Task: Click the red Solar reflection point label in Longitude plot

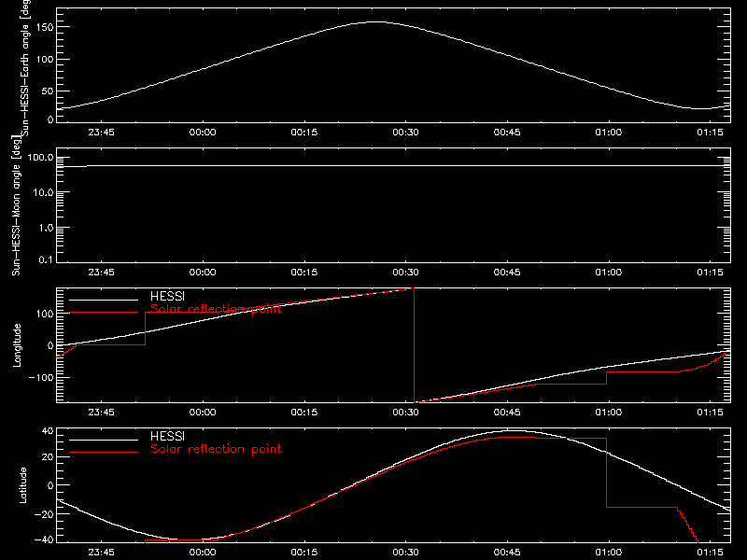Action: (x=216, y=309)
